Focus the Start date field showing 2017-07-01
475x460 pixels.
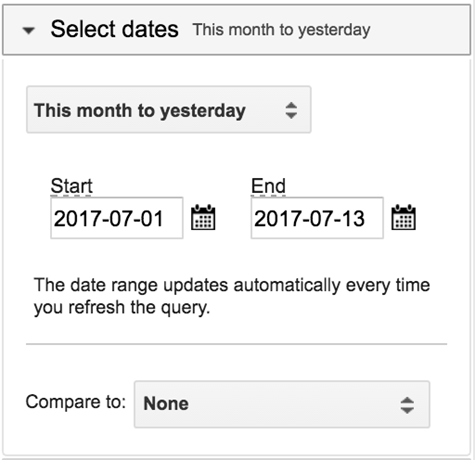(x=117, y=218)
